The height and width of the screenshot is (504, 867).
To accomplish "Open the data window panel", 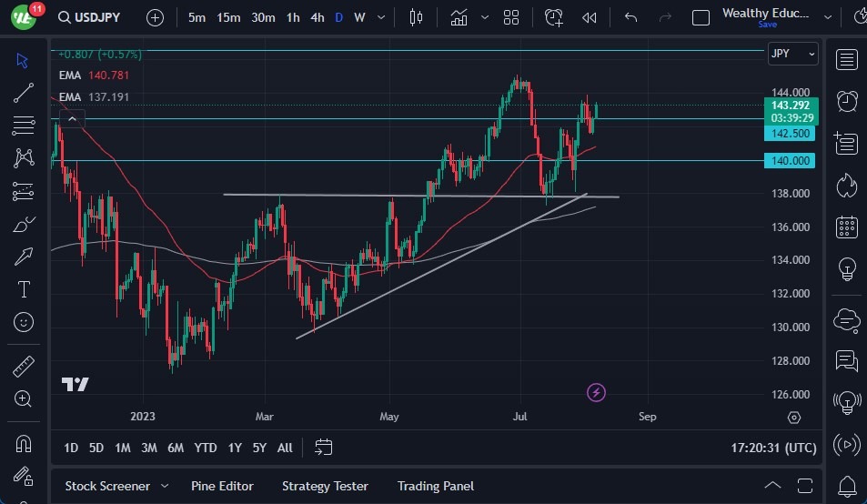I will (847, 143).
